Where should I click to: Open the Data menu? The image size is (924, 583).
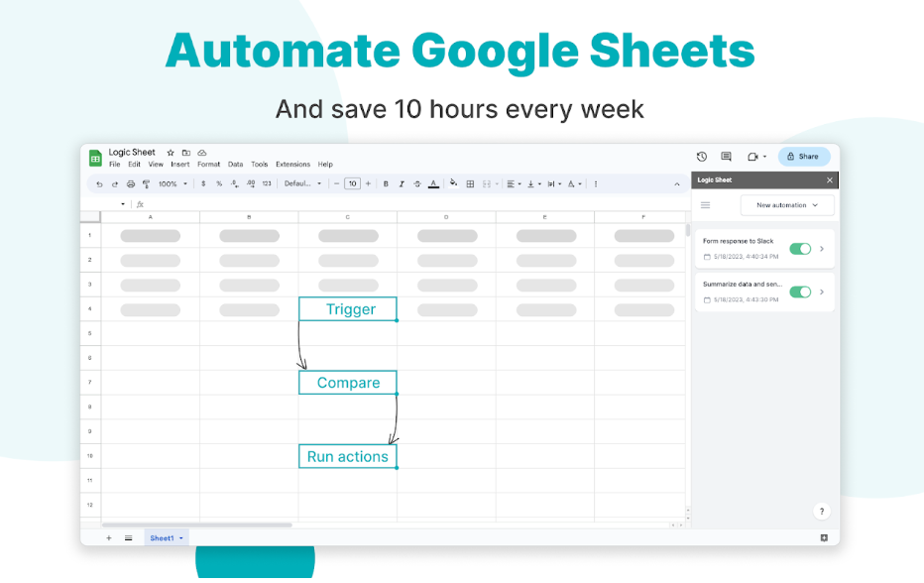pyautogui.click(x=236, y=165)
